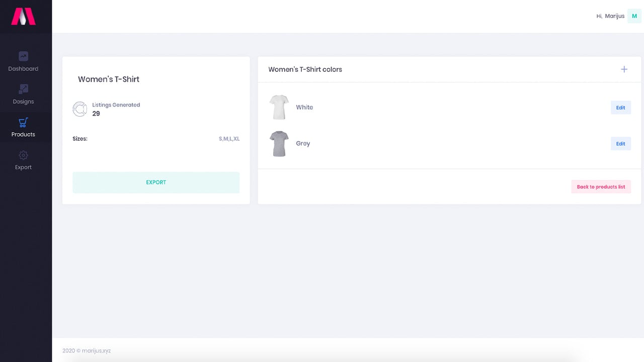Click the Listings Generated circular icon
This screenshot has width=644, height=362.
[79, 109]
